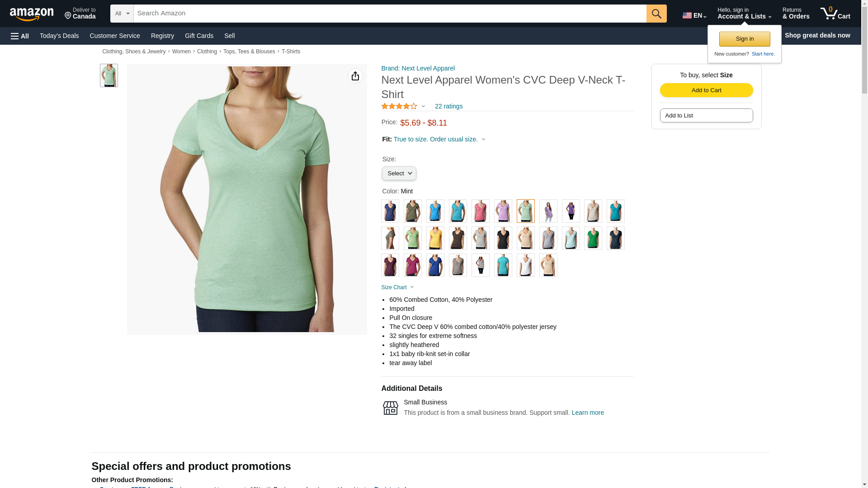Open the shopping cart icon

tap(835, 14)
